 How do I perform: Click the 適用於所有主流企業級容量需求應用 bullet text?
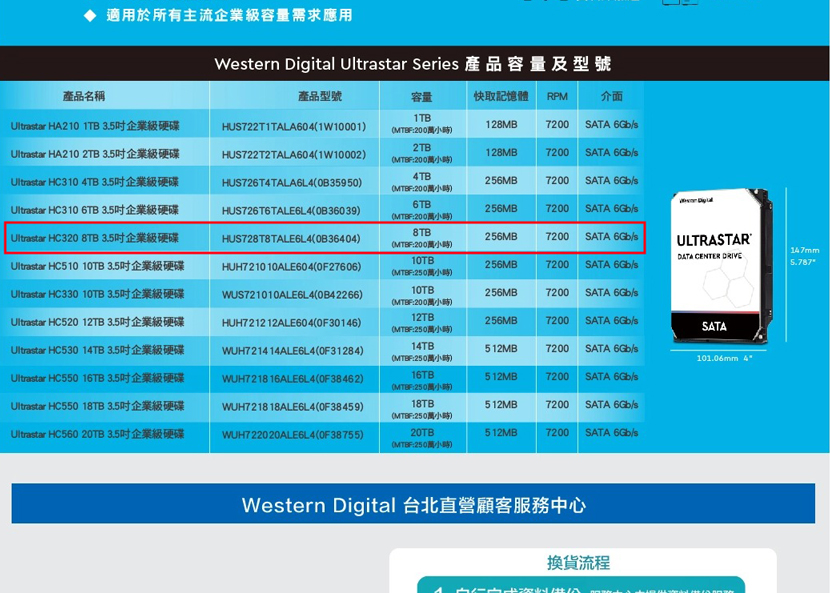click(x=229, y=15)
